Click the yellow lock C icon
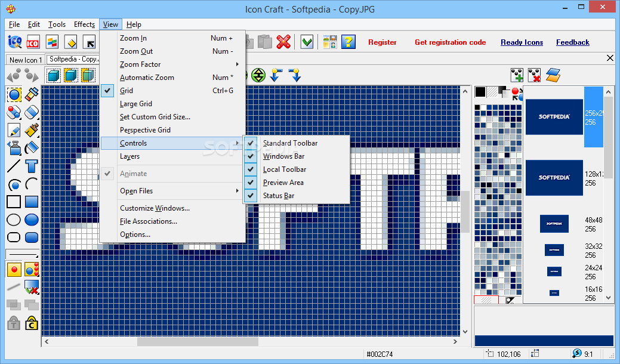The width and height of the screenshot is (620, 364). click(x=32, y=323)
